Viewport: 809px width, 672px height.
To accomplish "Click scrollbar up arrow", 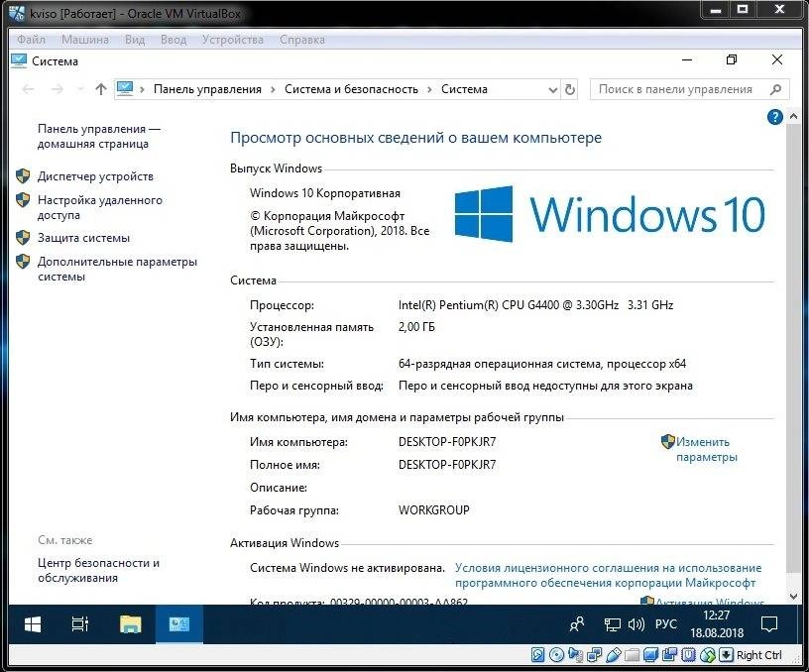I will pyautogui.click(x=793, y=117).
